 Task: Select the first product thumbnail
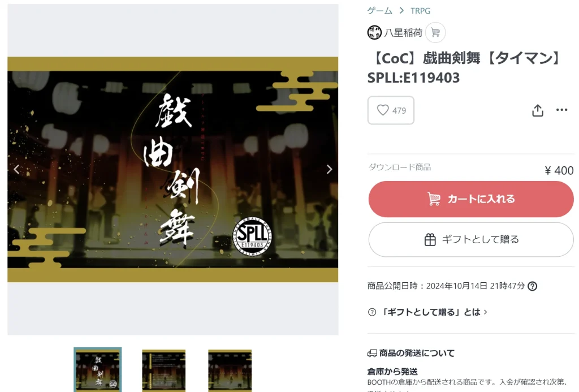(x=97, y=369)
